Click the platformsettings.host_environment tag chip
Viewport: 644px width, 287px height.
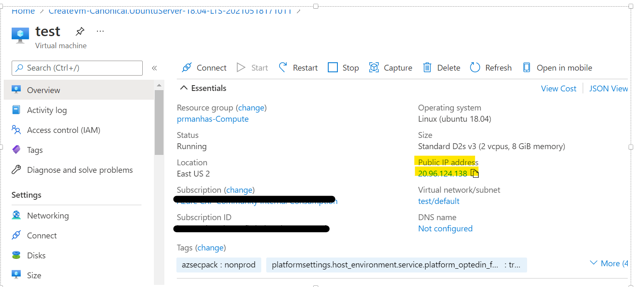pos(396,265)
